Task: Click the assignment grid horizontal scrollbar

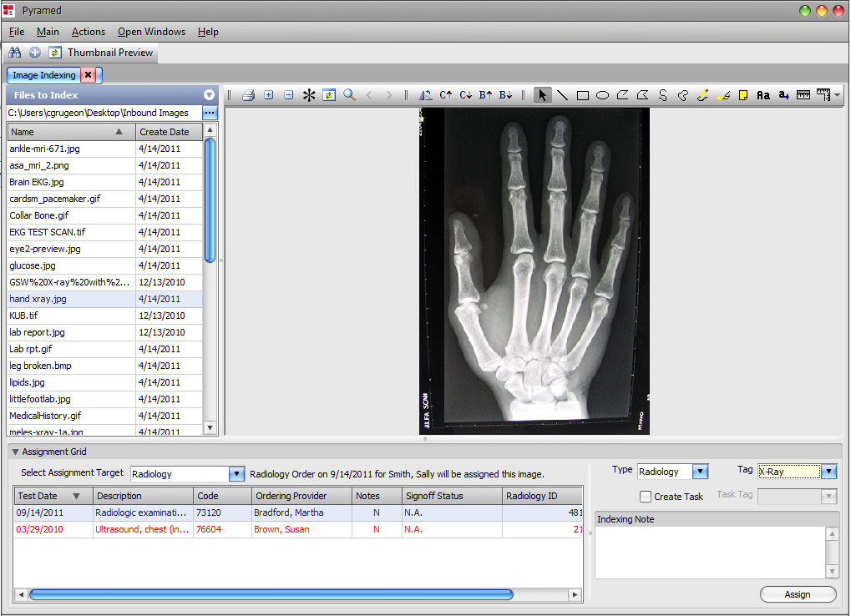Action: (271, 594)
